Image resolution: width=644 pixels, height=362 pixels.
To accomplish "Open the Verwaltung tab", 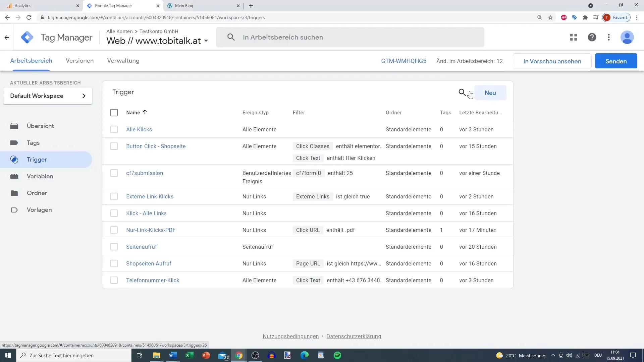I will (123, 61).
